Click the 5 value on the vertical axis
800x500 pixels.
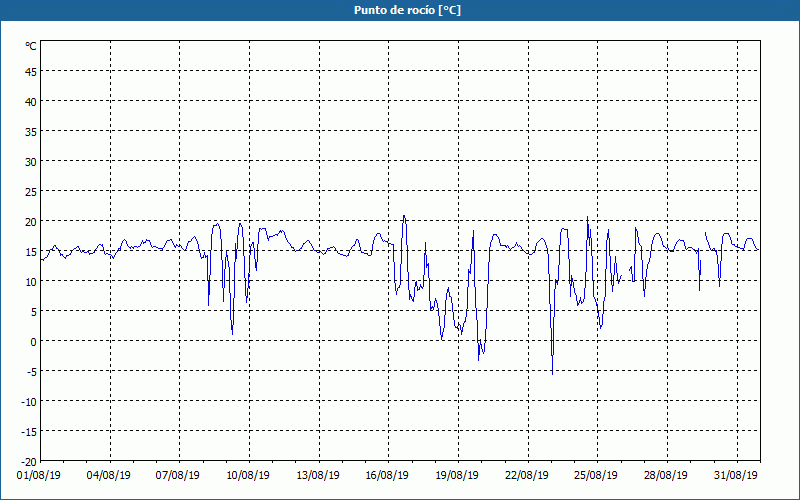pyautogui.click(x=34, y=312)
